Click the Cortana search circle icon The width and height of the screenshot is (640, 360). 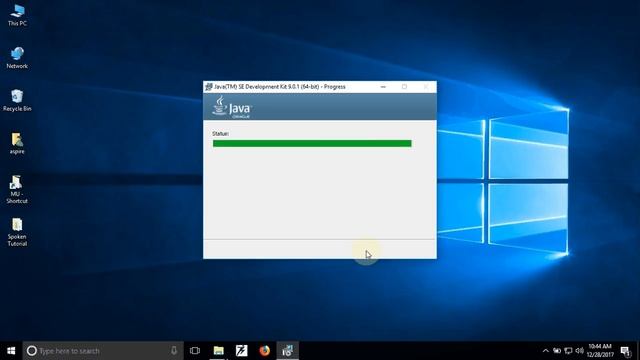31,351
